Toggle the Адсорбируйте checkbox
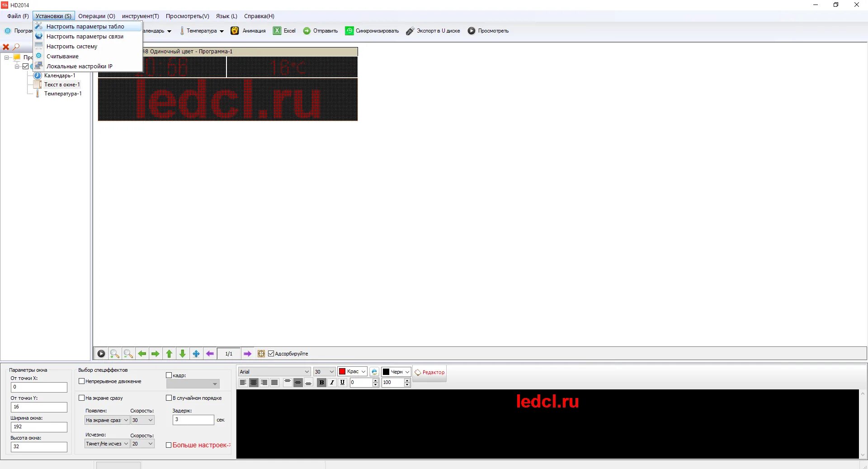This screenshot has height=469, width=868. coord(271,354)
